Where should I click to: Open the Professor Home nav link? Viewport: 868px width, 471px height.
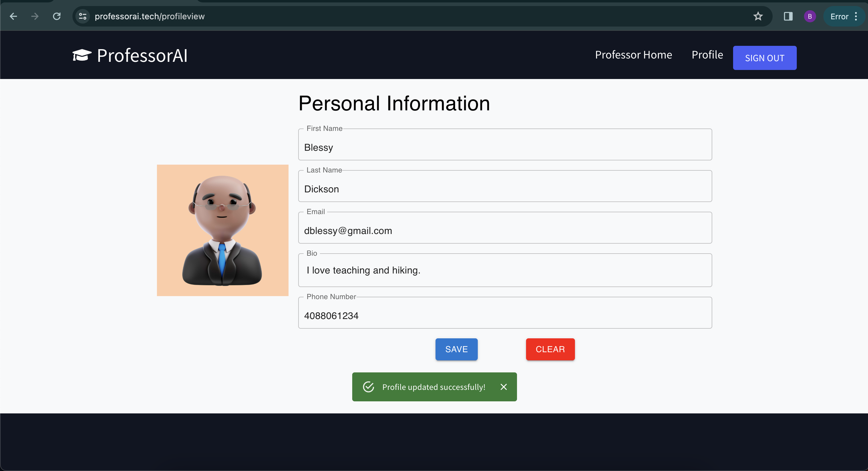coord(633,55)
